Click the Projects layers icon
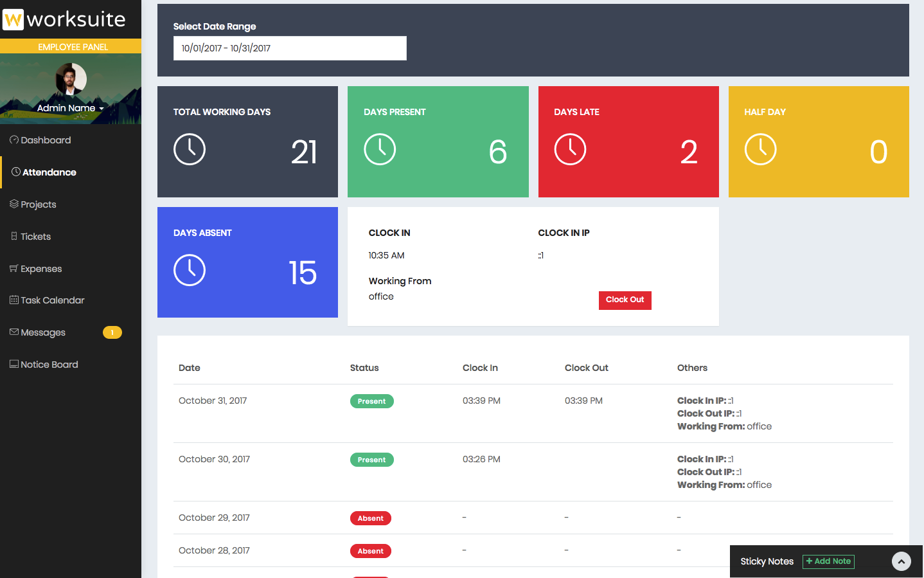The width and height of the screenshot is (924, 578). (x=14, y=204)
